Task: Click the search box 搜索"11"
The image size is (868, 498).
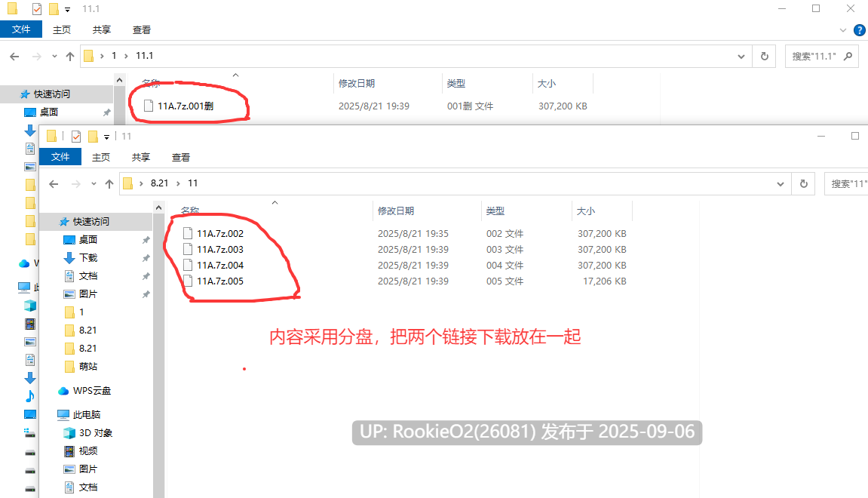Action: click(x=846, y=183)
